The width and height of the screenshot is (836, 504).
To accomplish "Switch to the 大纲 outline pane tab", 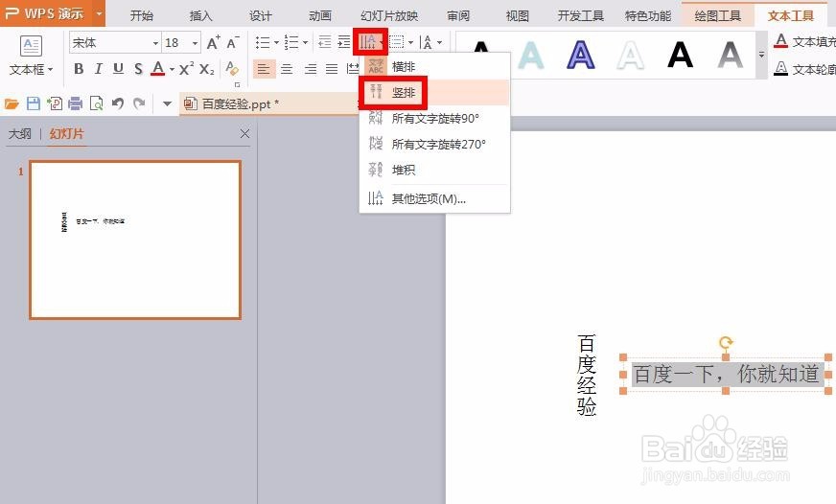I will [20, 134].
